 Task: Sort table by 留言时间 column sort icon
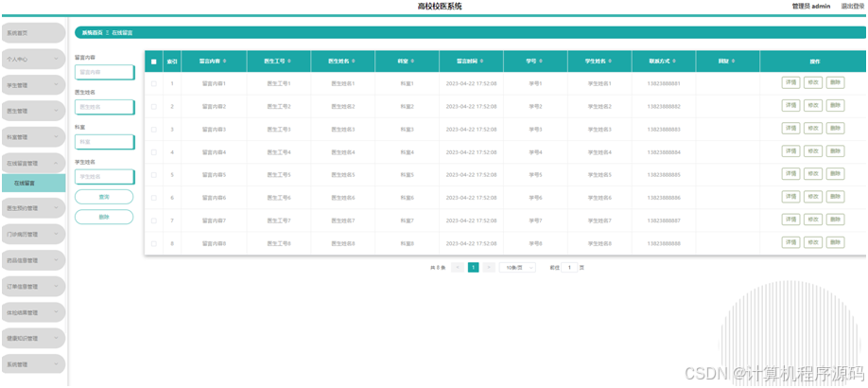(x=481, y=62)
